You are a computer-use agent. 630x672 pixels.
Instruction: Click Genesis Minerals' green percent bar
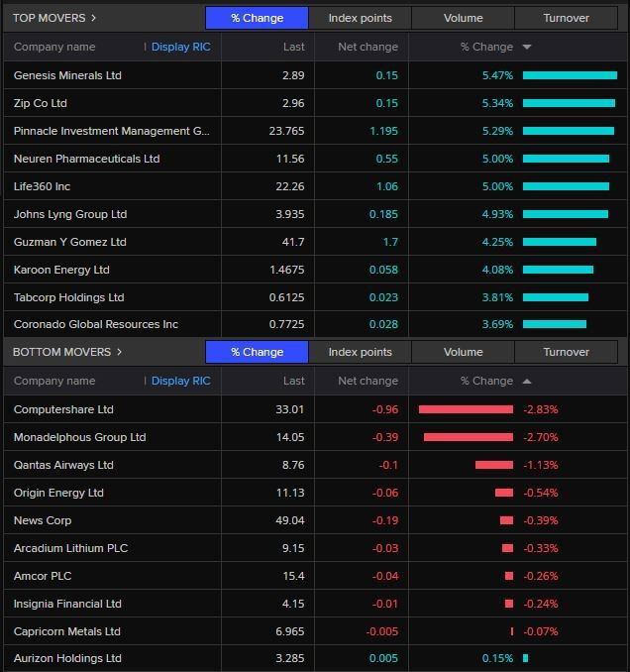(570, 75)
